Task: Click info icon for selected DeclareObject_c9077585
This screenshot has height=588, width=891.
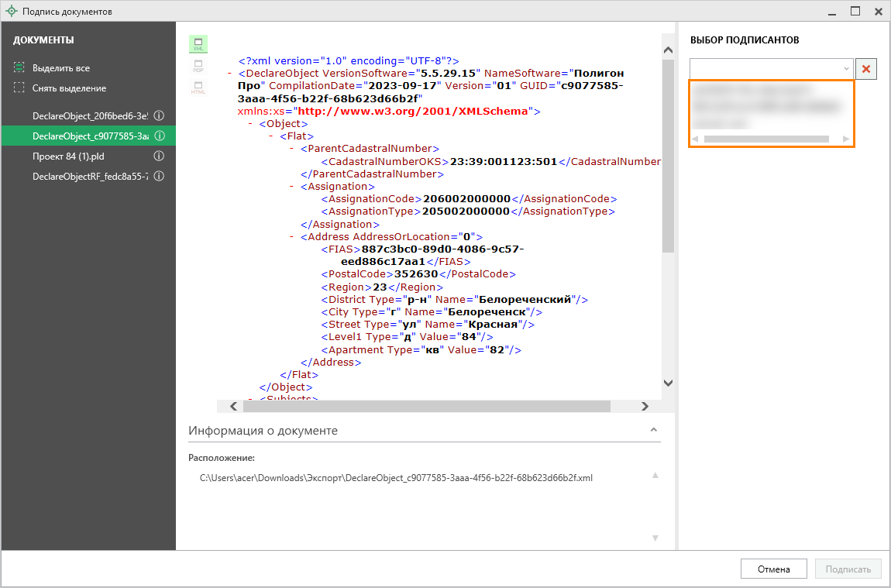Action: 159,136
